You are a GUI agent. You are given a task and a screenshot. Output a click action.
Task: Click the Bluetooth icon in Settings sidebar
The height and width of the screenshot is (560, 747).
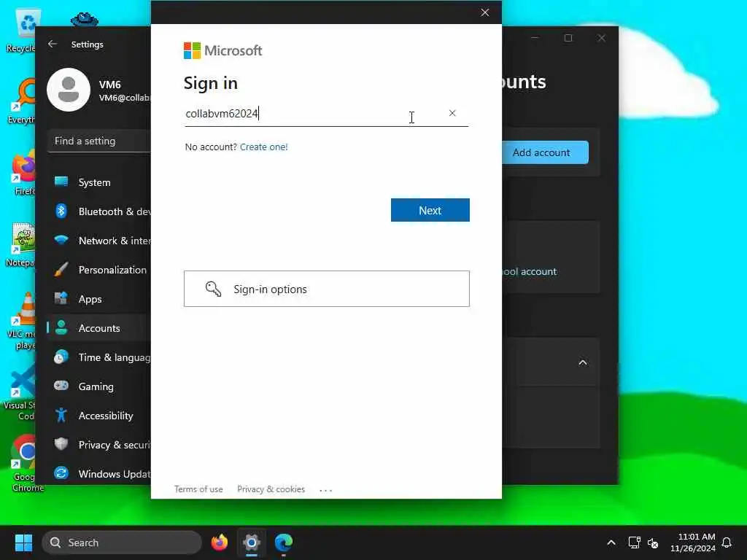click(x=61, y=211)
